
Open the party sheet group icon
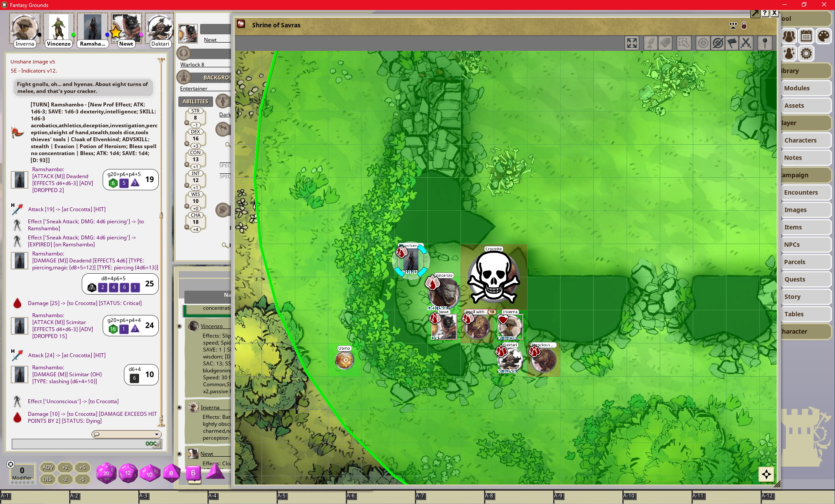[789, 36]
